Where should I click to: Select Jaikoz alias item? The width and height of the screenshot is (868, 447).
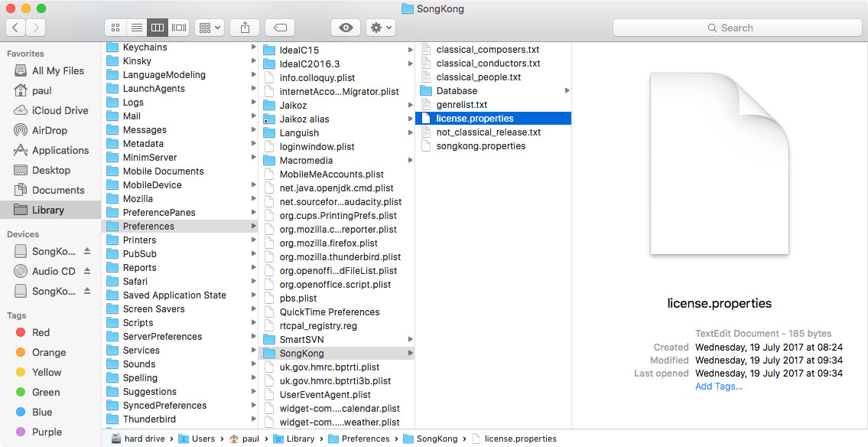pos(336,119)
